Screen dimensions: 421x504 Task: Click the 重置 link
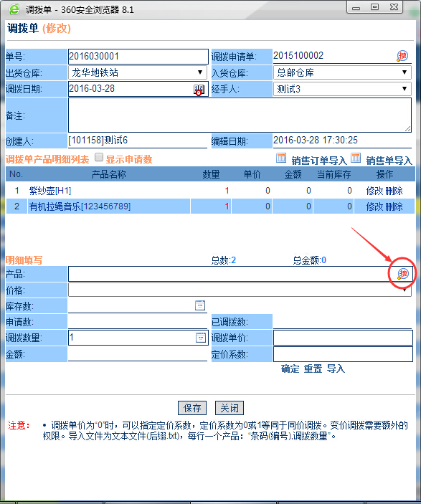[313, 369]
